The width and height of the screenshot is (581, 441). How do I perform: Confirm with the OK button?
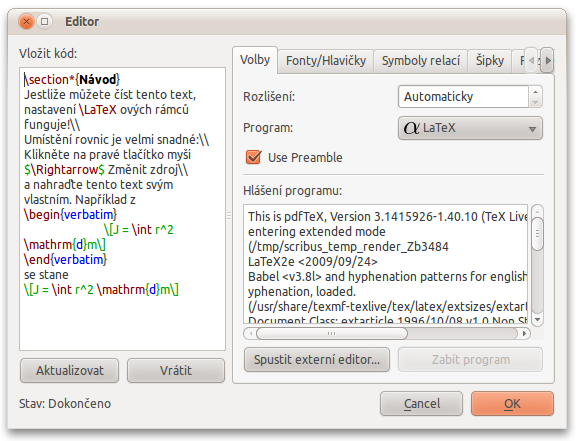point(512,404)
